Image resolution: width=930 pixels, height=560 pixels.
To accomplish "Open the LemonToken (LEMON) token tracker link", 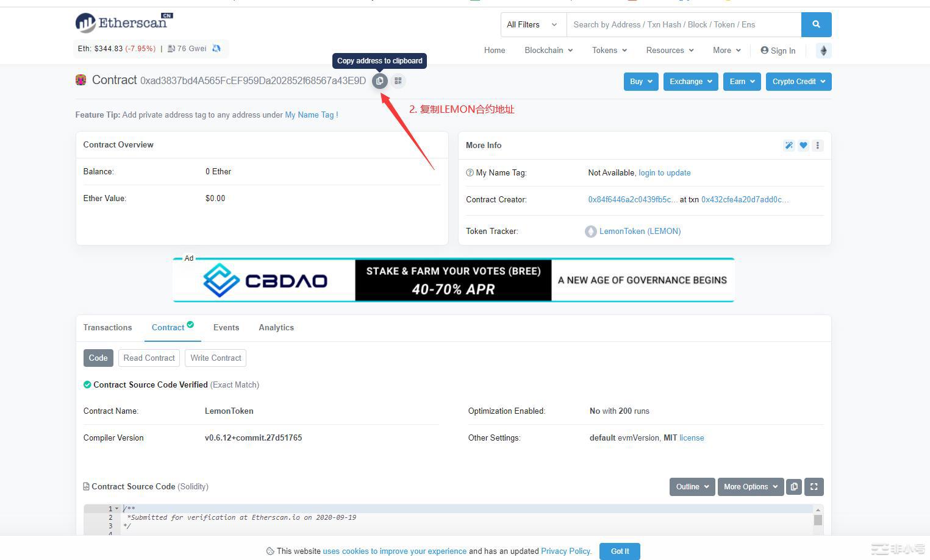I will click(640, 232).
